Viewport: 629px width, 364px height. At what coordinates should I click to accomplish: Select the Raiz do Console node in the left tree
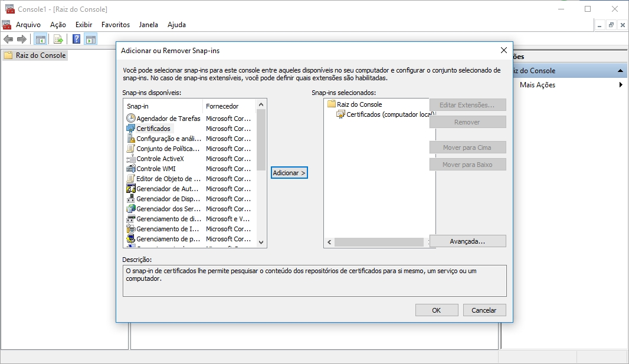tap(41, 55)
